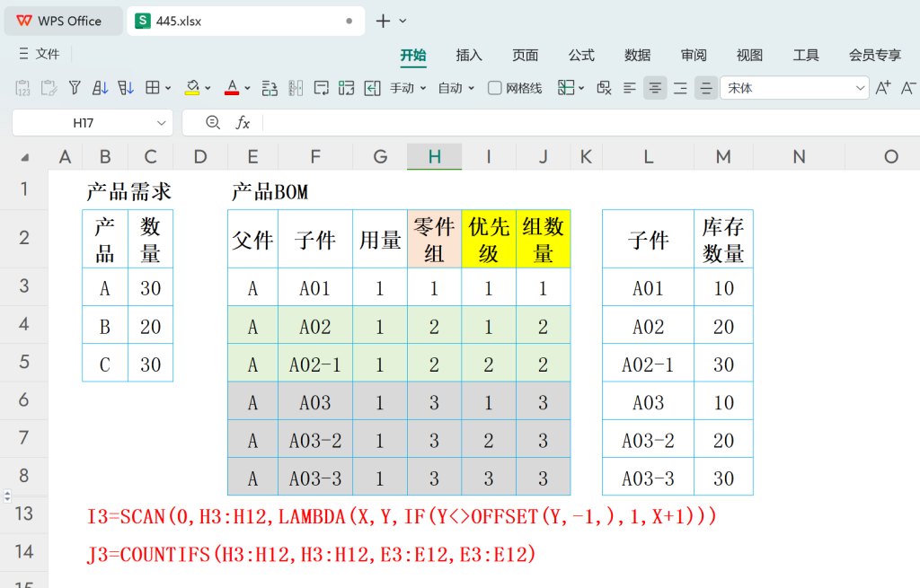
Task: Apply the yellow fill bucket icon
Action: pos(192,88)
